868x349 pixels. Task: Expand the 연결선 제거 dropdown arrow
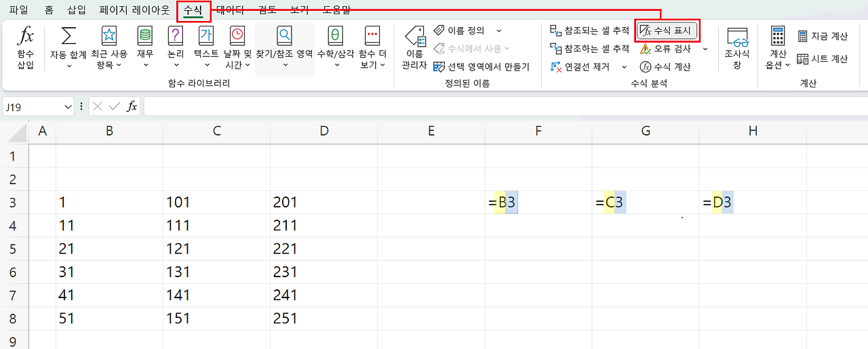[625, 66]
